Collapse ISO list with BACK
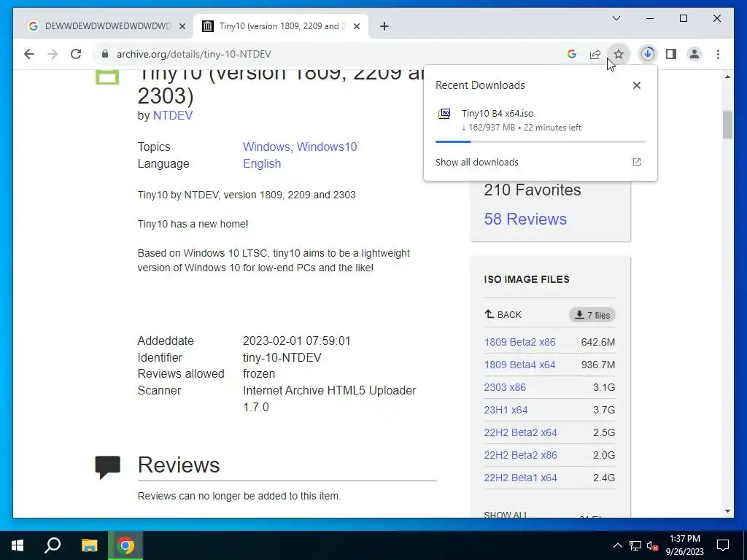Image resolution: width=747 pixels, height=560 pixels. click(x=503, y=315)
